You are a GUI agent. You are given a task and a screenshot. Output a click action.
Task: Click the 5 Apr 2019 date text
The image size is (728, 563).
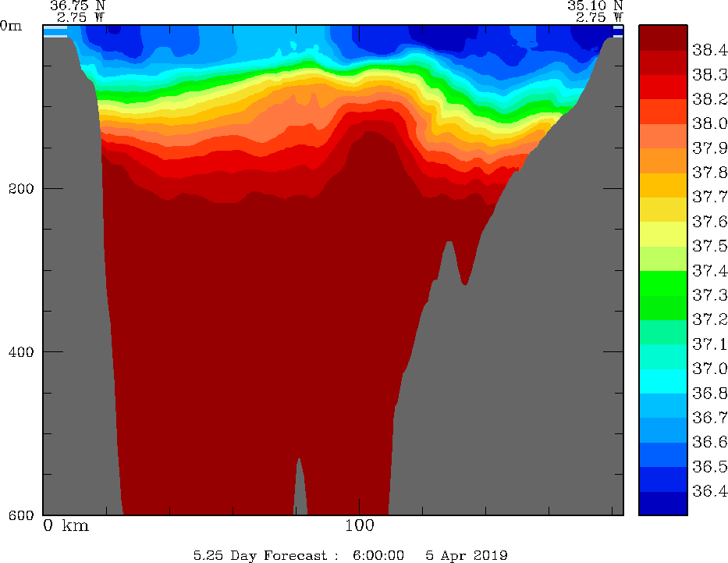[x=467, y=555]
